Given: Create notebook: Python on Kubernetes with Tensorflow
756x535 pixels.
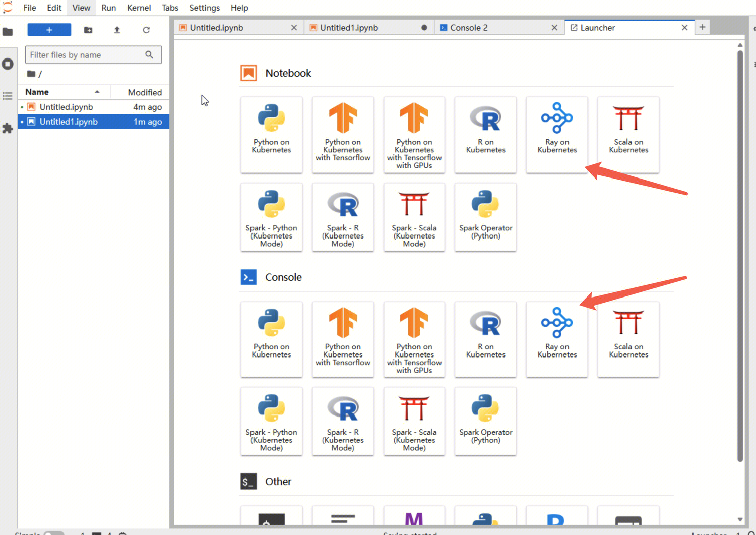Looking at the screenshot, I should pyautogui.click(x=343, y=135).
